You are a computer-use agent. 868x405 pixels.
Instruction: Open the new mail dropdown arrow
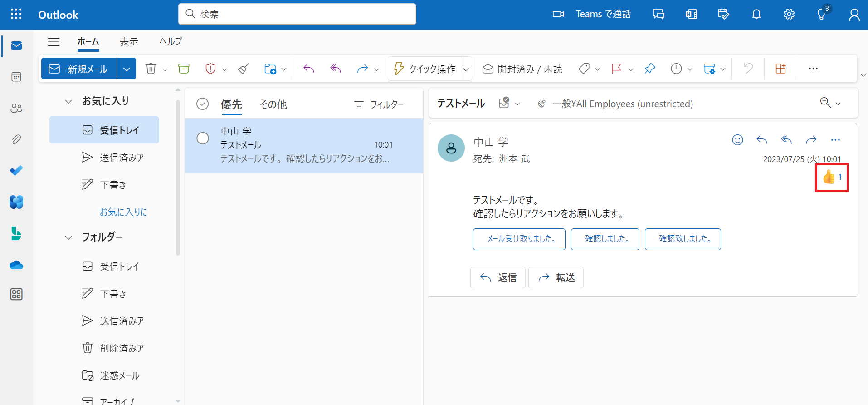(x=127, y=69)
